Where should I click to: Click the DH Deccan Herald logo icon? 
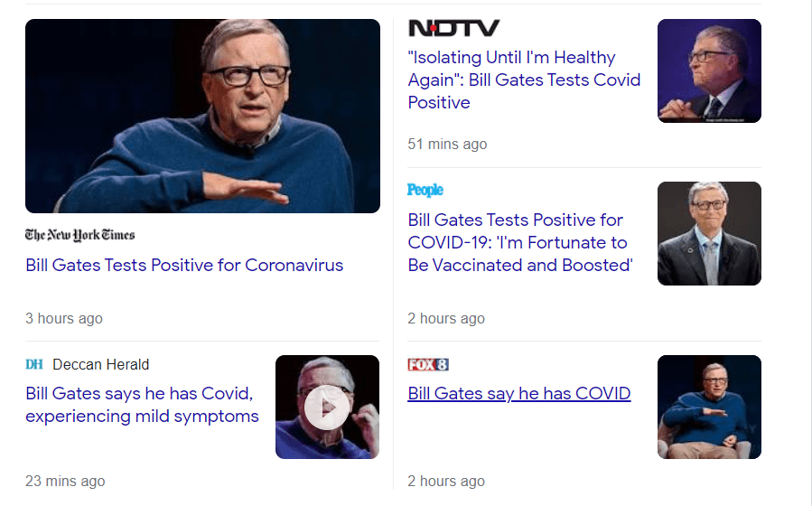34,364
